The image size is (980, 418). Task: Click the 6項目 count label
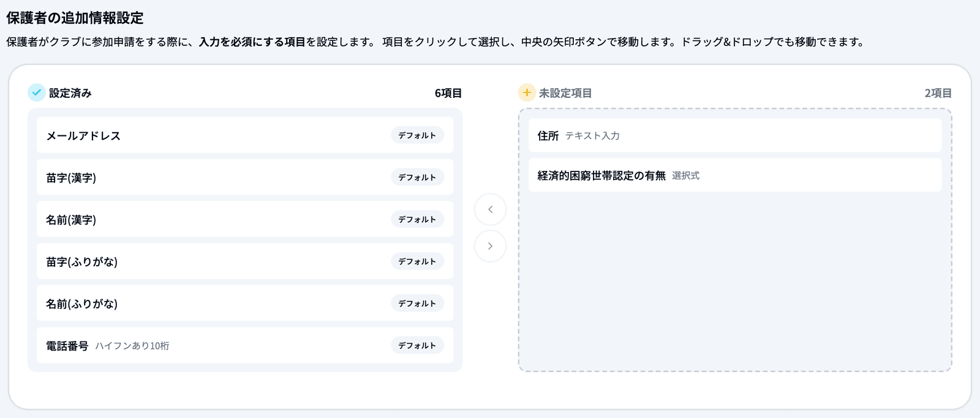[x=448, y=93]
